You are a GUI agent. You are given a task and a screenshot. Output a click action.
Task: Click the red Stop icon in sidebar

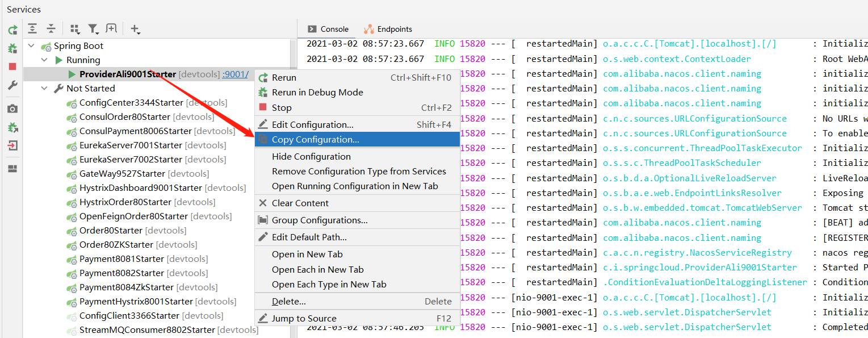pos(12,67)
